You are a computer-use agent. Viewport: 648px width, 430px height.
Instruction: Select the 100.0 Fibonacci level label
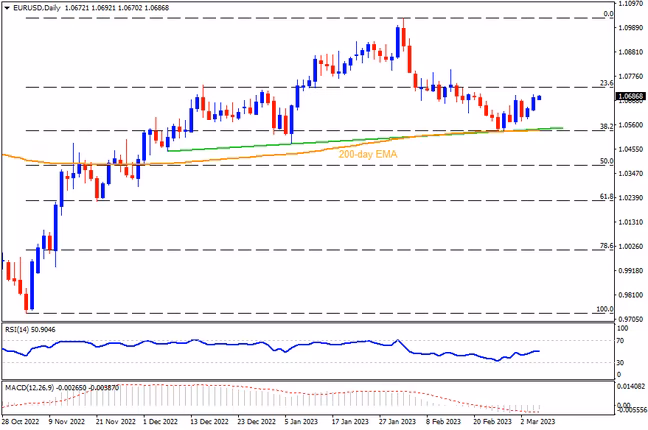point(605,309)
